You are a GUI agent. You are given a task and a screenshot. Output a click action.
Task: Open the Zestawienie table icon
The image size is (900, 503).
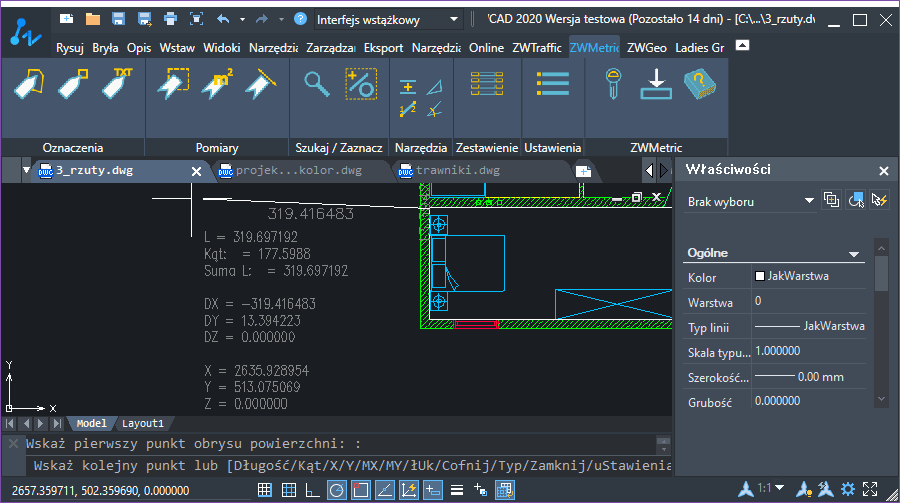click(487, 84)
